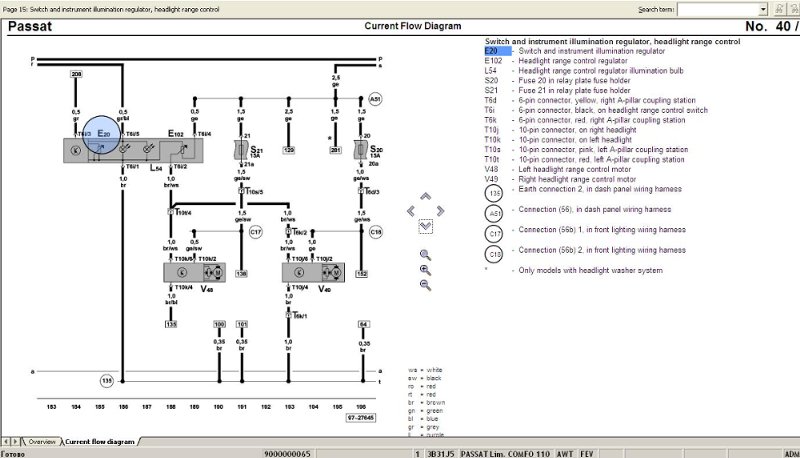This screenshot has width=800, height=458.
Task: Click the circled 135 earth connection legend symbol
Action: pos(493,193)
